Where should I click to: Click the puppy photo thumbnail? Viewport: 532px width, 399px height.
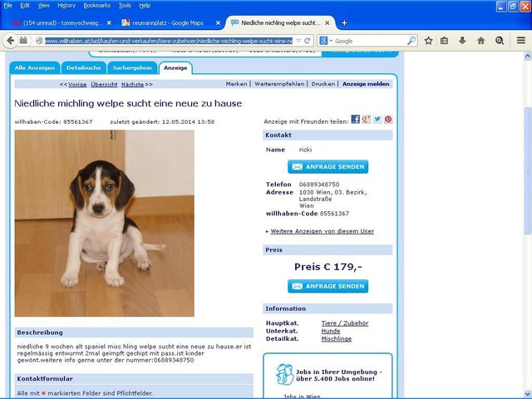tap(104, 223)
